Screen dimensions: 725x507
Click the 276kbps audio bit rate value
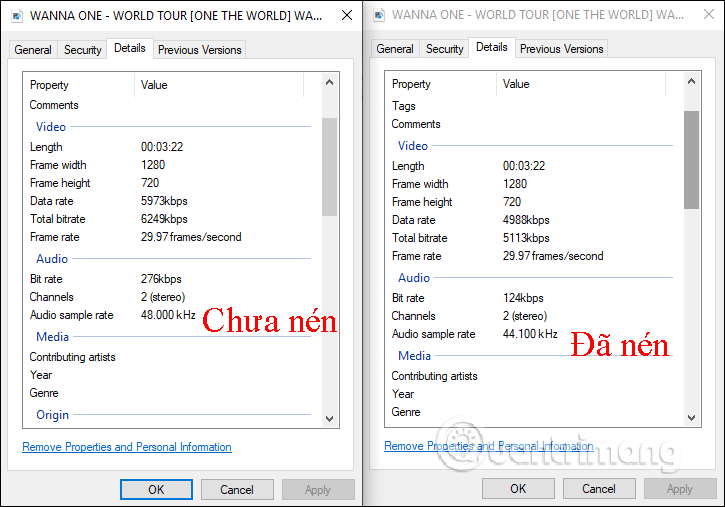click(161, 279)
